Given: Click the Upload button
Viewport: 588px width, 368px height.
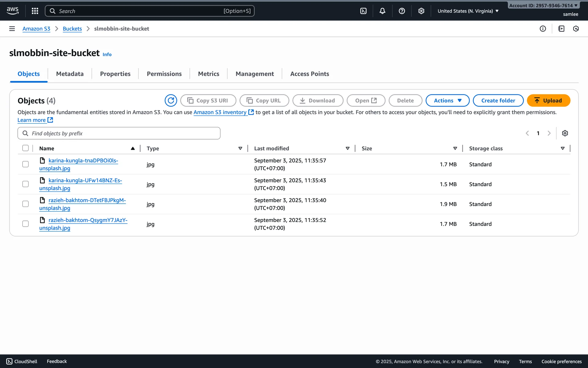Looking at the screenshot, I should click(x=548, y=101).
